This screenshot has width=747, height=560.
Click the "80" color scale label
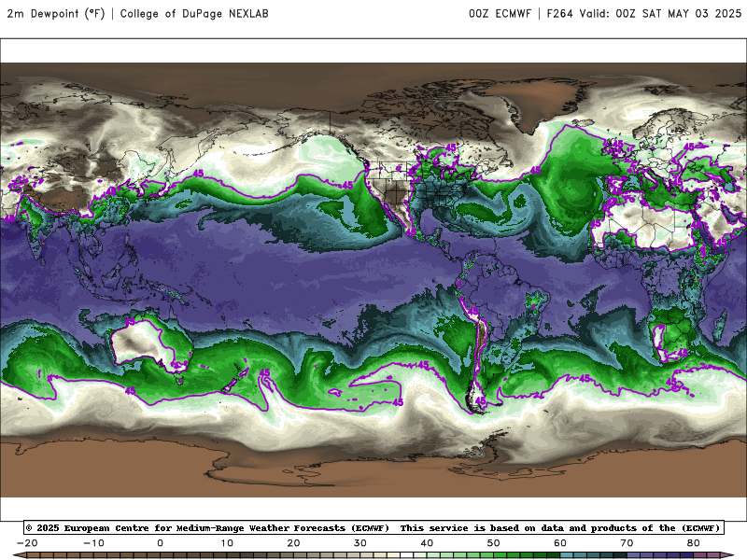(694, 543)
